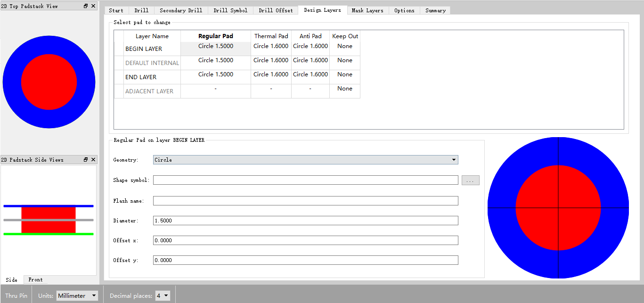Open the Secondary Drill tab

(x=181, y=10)
